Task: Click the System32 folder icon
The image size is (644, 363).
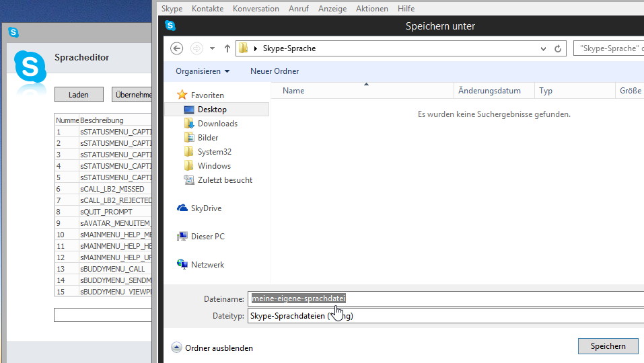Action: (189, 151)
